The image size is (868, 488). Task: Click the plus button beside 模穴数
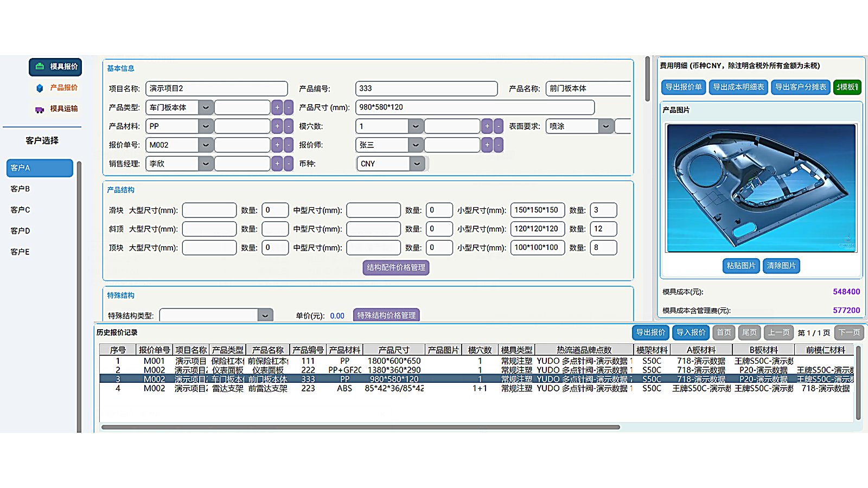point(487,126)
